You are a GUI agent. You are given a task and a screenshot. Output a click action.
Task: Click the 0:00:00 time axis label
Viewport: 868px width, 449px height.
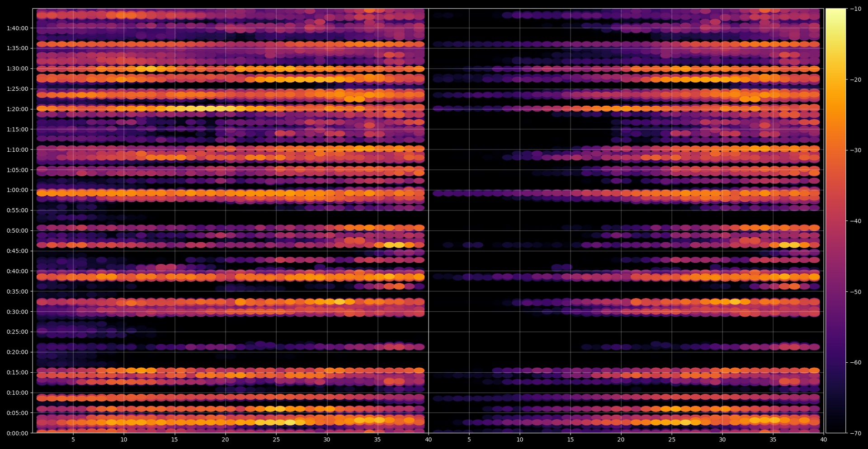(17, 433)
